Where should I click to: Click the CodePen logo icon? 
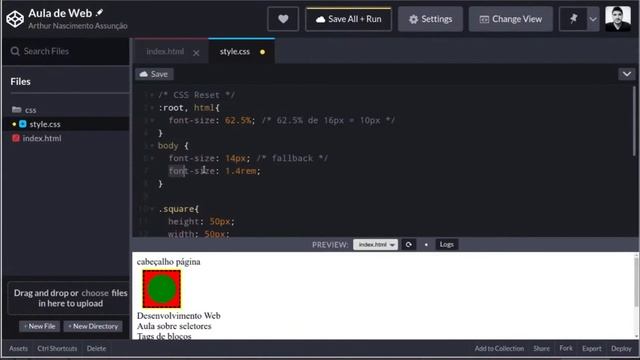coord(15,19)
